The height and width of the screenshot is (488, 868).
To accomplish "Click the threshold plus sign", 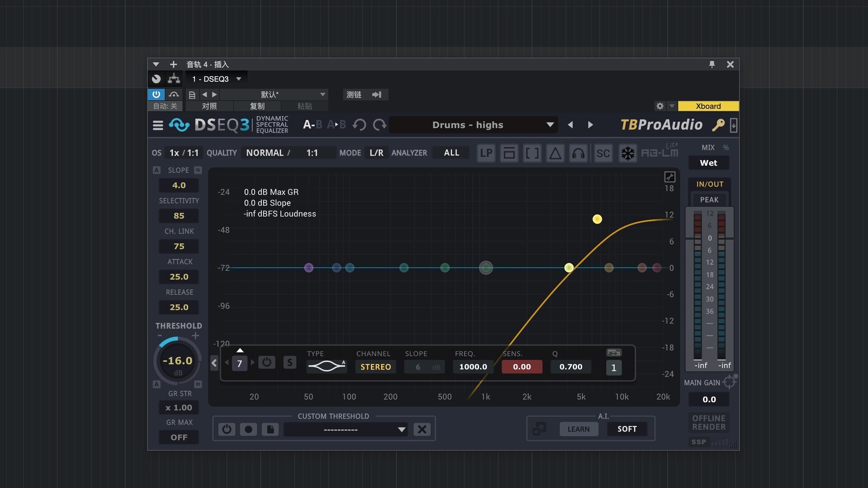I will coord(195,336).
